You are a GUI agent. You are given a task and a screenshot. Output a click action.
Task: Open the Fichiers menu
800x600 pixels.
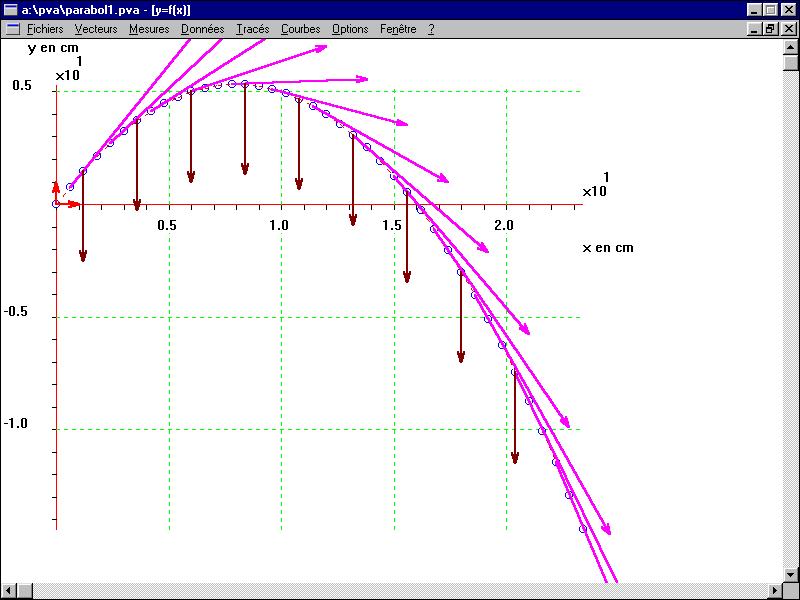(45, 29)
